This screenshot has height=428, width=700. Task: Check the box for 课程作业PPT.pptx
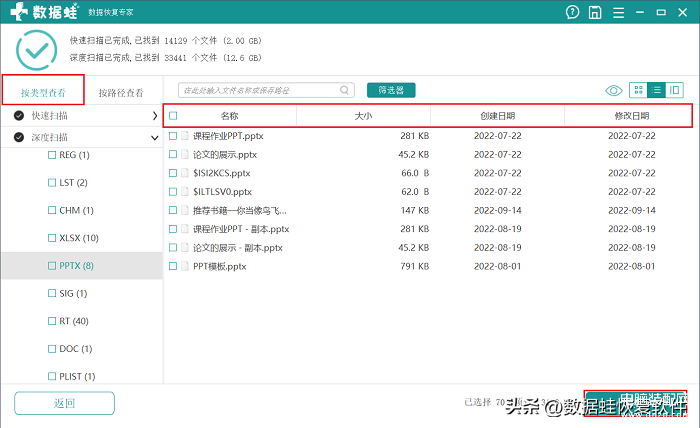(x=173, y=135)
